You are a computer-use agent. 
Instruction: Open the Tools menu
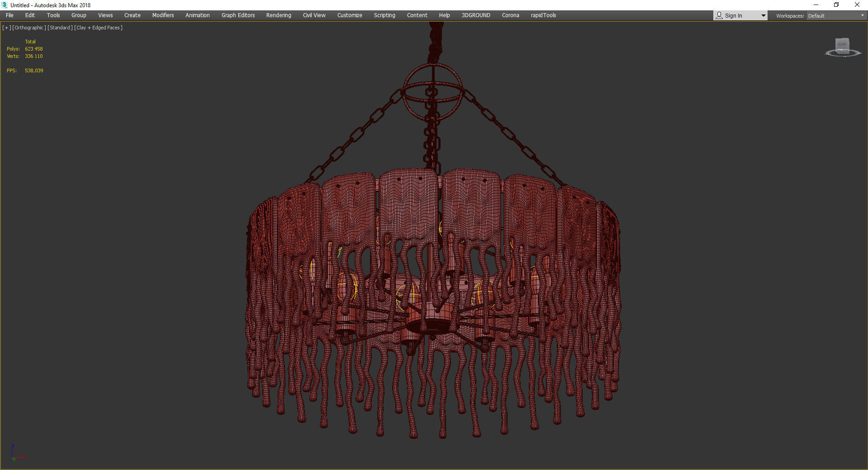pyautogui.click(x=53, y=15)
